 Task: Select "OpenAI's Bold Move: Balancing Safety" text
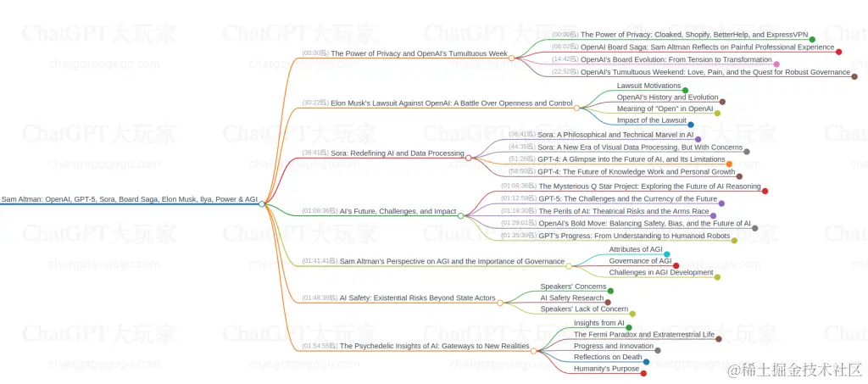click(x=644, y=223)
